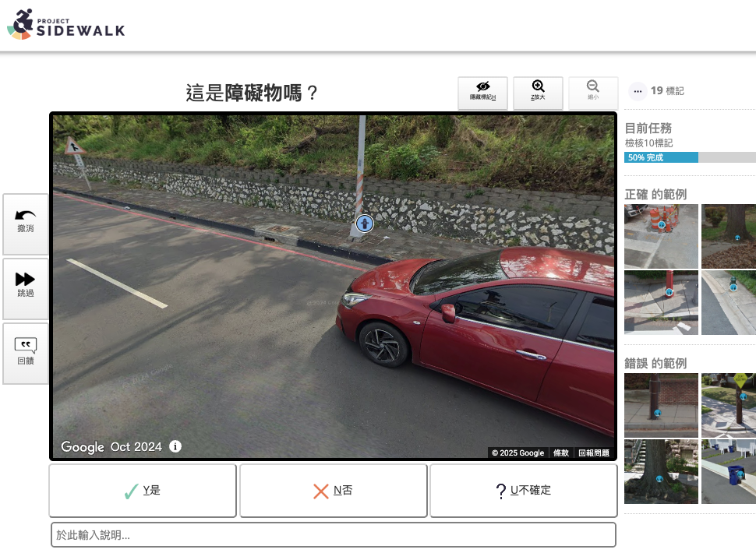Viewport: 756px width, 560px height.
Task: Click the zoom out magnifier button
Action: pyautogui.click(x=593, y=93)
